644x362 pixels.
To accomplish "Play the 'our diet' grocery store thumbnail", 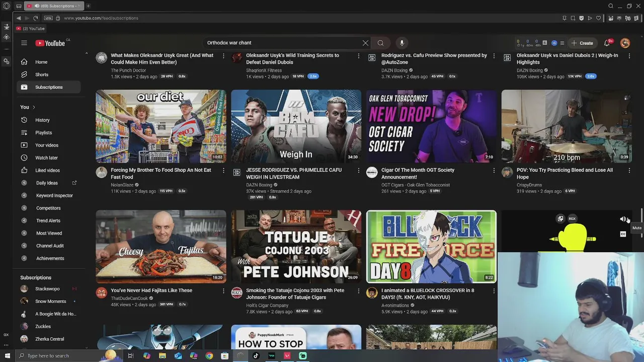I will pos(161,126).
